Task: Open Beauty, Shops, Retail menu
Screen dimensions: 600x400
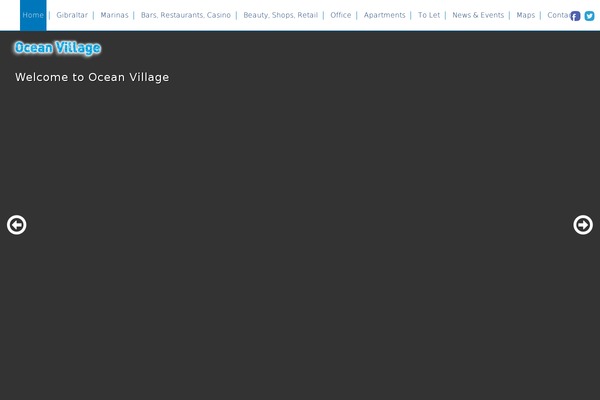Action: (x=280, y=15)
